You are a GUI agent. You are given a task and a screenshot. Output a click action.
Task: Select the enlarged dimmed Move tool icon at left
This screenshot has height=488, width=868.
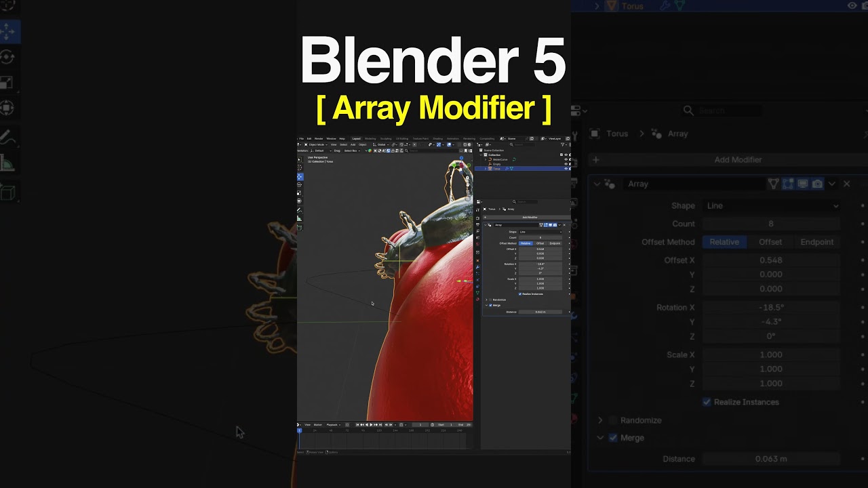coord(7,31)
